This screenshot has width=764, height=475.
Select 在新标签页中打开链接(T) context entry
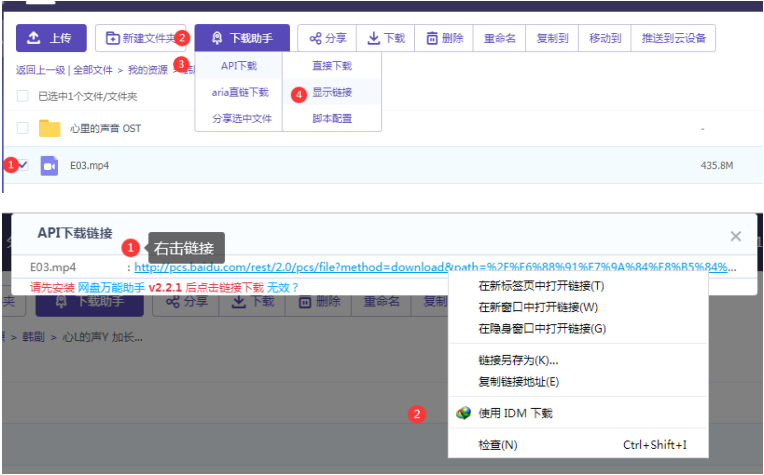[578, 286]
